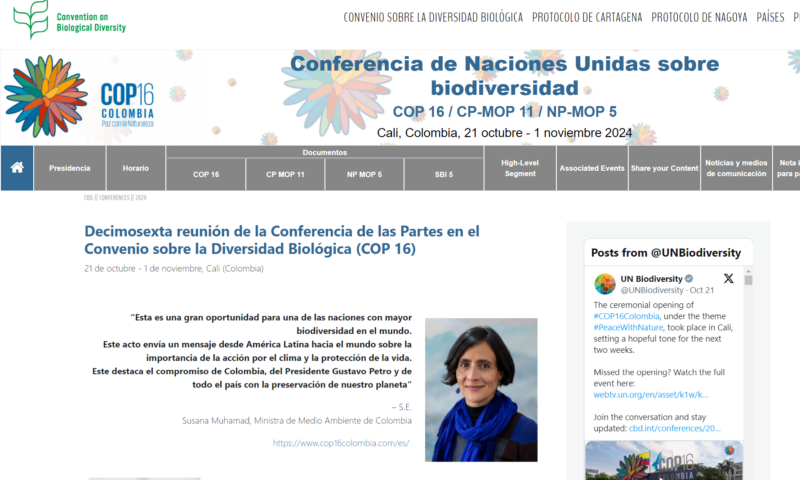Click the posts feed scroll up arrow
This screenshot has height=480, width=800.
pos(748,271)
